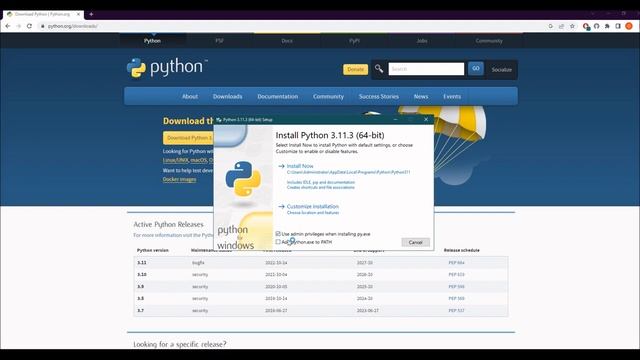Open the GitHub extension icon

click(x=596, y=26)
